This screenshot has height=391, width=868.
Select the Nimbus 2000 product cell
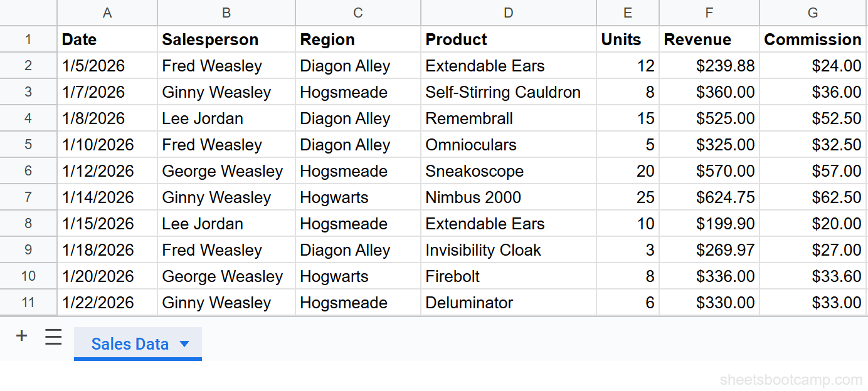[x=508, y=197]
